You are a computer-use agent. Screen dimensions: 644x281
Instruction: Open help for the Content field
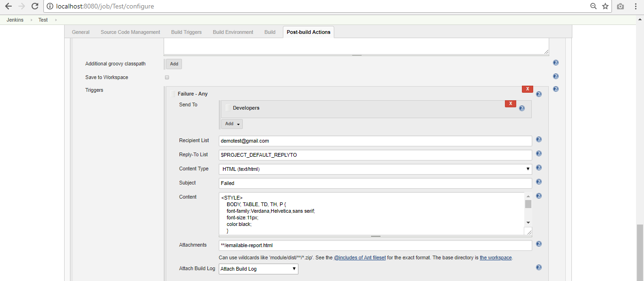[538, 196]
